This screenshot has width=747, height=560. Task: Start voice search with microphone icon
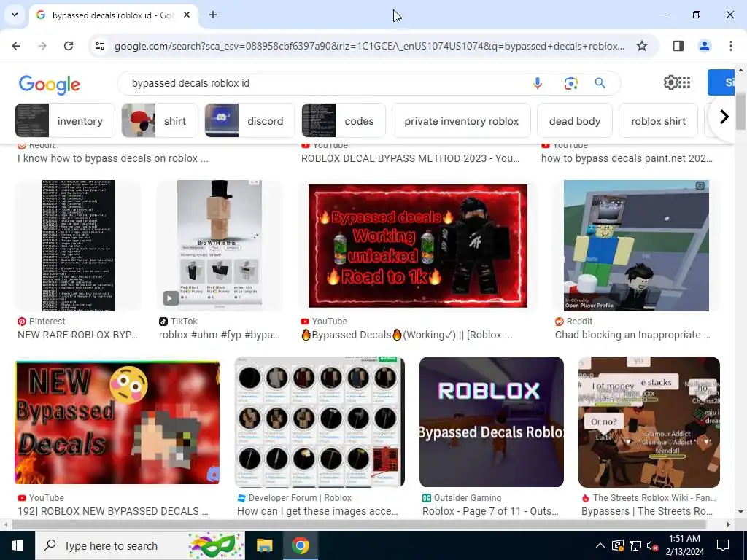(x=538, y=83)
